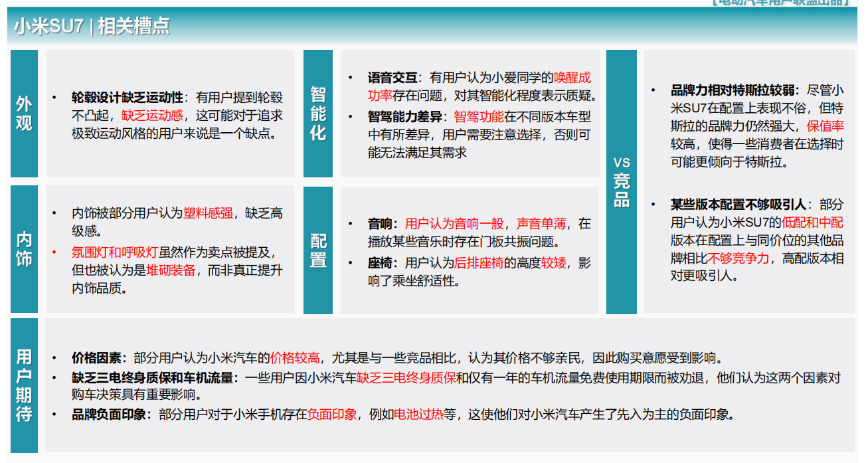The height and width of the screenshot is (463, 868).
Task: Select the red word "保值率"
Action: [825, 126]
